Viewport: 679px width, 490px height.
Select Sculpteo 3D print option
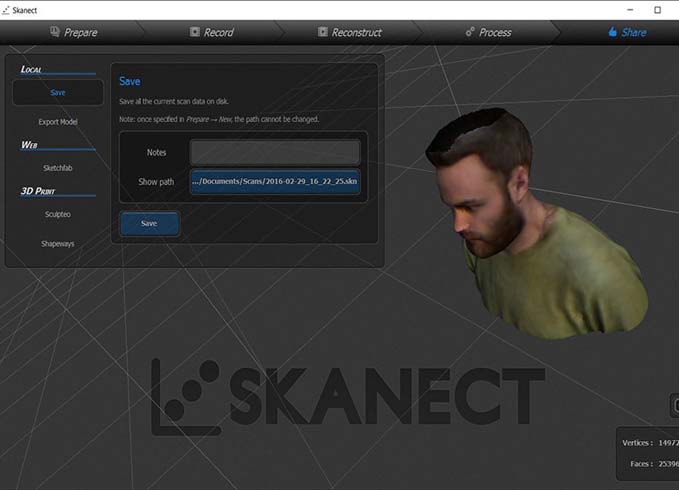tap(58, 214)
